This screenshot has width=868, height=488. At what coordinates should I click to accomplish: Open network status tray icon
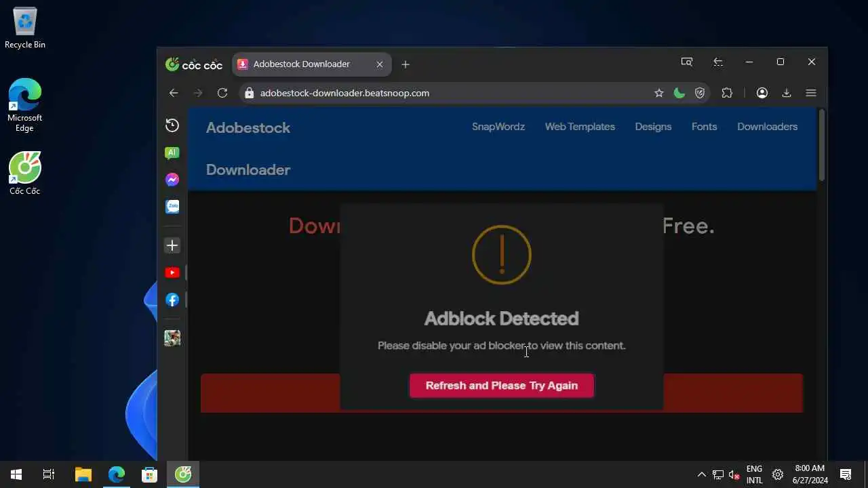pos(718,474)
